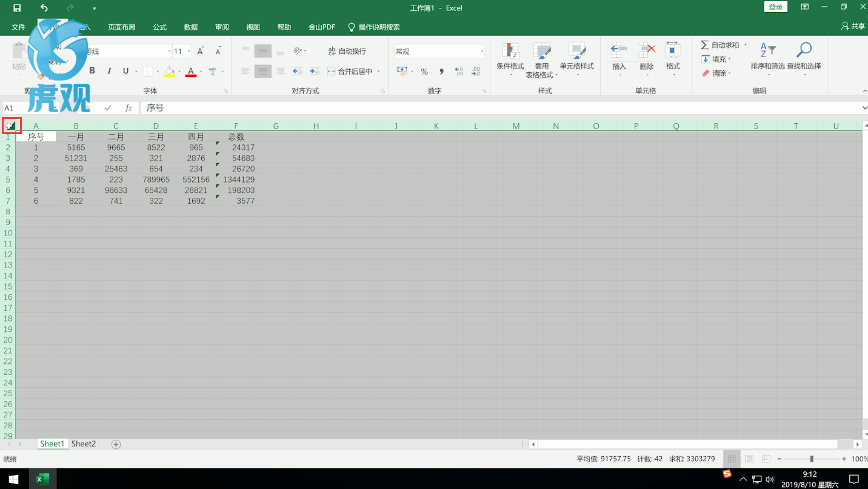Screen dimensions: 868x489
Task: Open the font color dropdown arrow
Action: (x=201, y=72)
